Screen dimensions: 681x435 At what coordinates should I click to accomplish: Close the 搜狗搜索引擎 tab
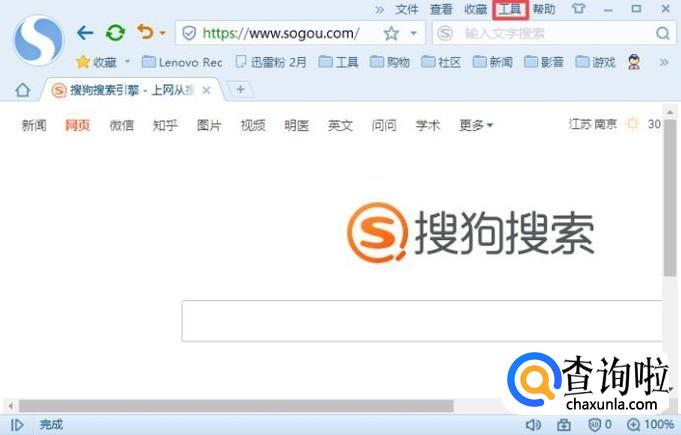(206, 90)
